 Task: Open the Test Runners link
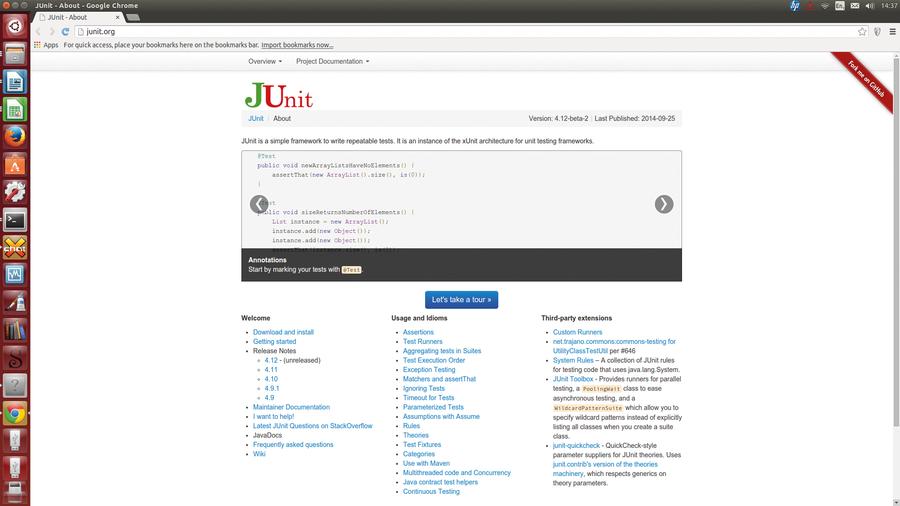(422, 341)
